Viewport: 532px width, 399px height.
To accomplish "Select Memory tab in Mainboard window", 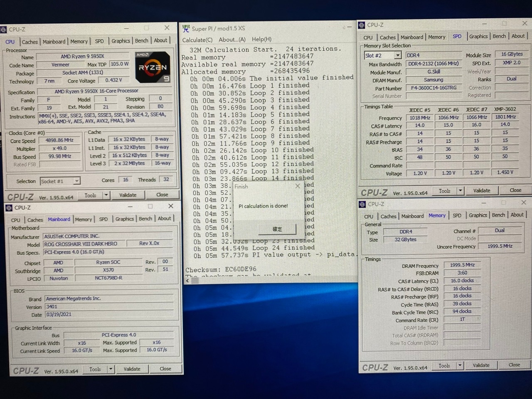I will pyautogui.click(x=83, y=219).
